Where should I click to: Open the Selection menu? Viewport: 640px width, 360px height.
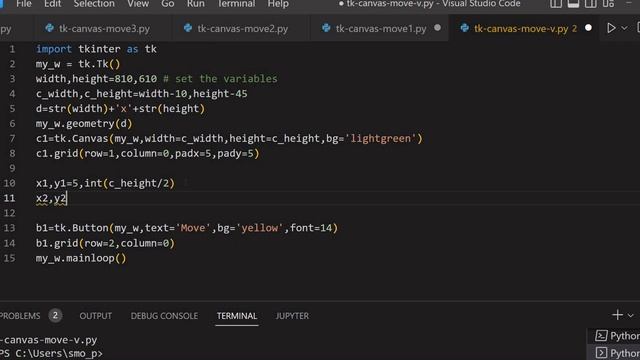pos(94,4)
